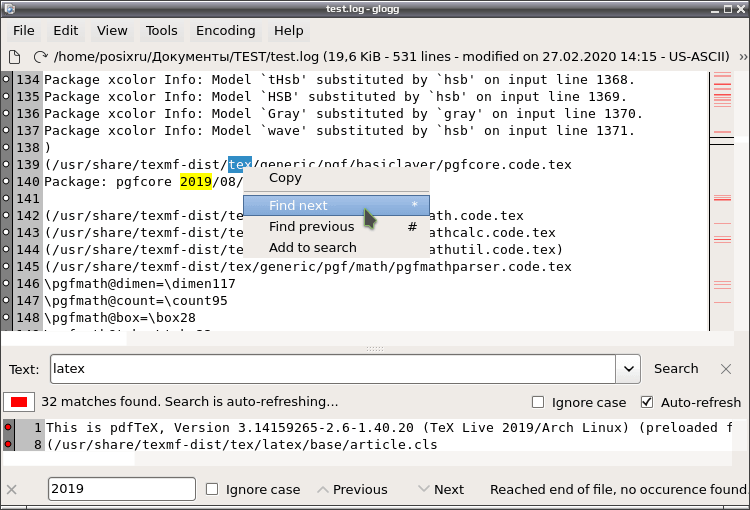
Task: Toggle the red match marker on result line 8
Action: coord(8,444)
